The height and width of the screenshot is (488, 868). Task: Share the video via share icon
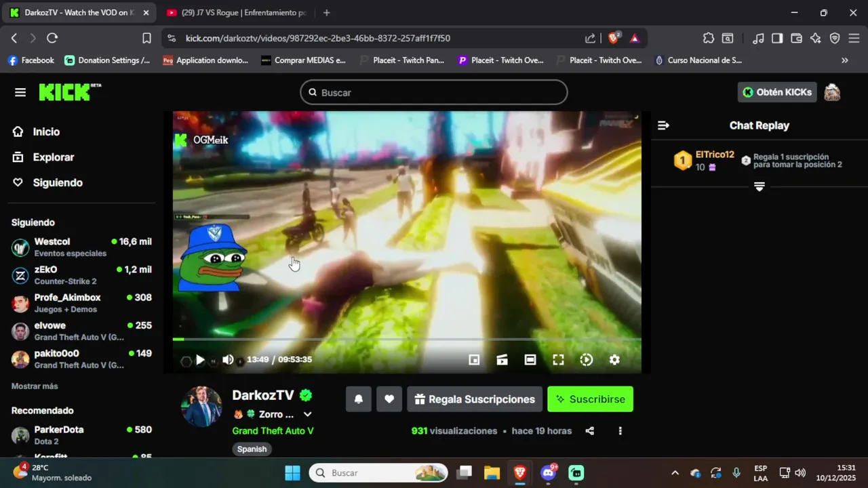590,431
